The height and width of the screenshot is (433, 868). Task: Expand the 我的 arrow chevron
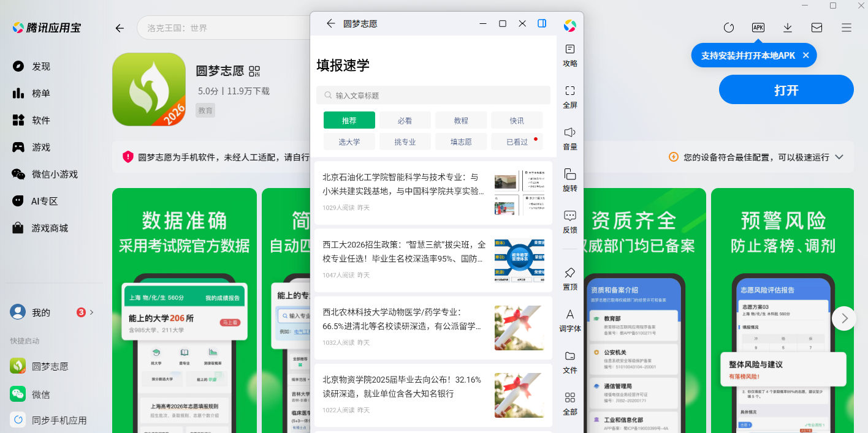pos(92,312)
